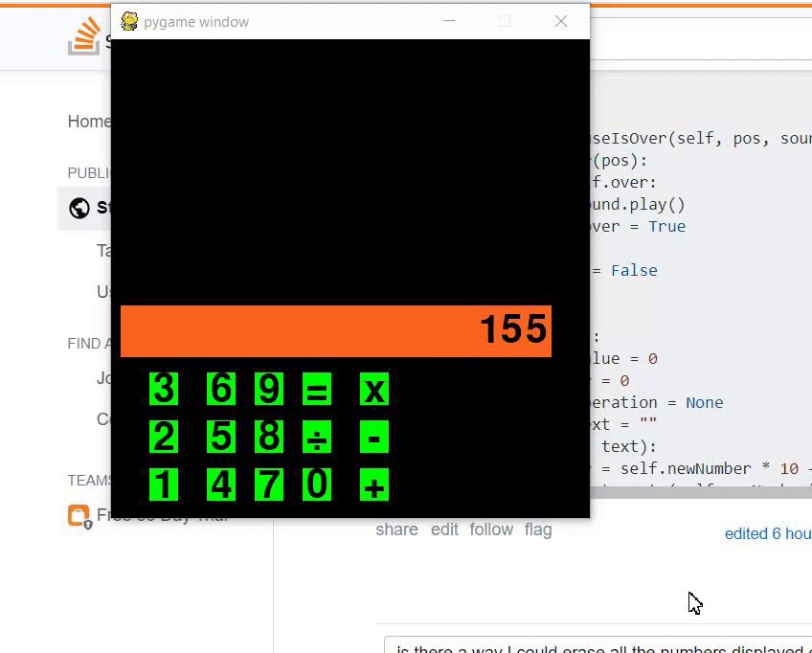Select the plus button
The width and height of the screenshot is (812, 653).
click(374, 484)
